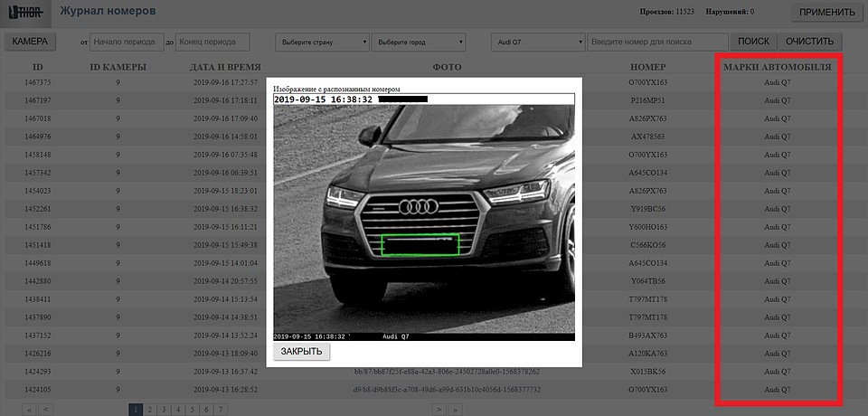This screenshot has height=416, width=868.
Task: Select ID cell 1467375
Action: coord(38,82)
